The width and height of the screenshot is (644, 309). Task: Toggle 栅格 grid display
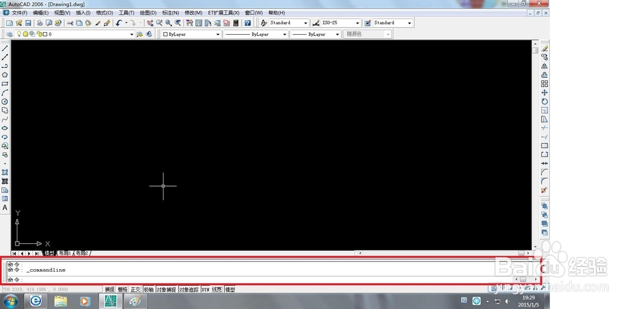[122, 290]
